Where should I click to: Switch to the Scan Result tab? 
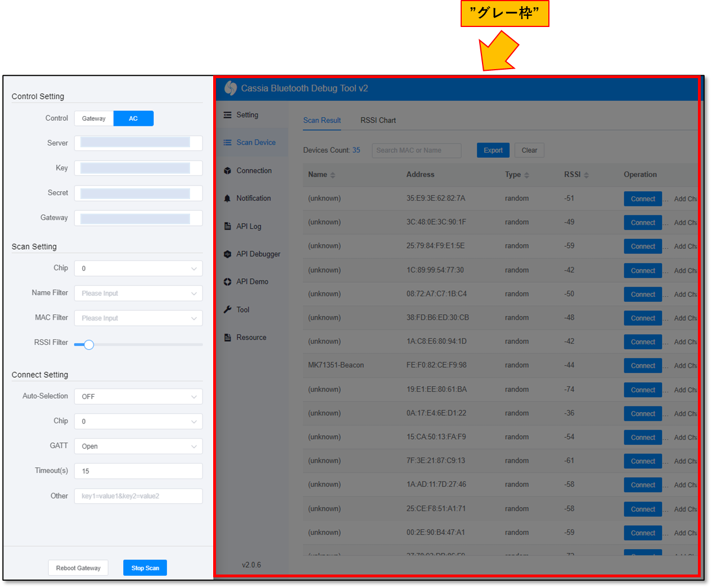(x=322, y=120)
